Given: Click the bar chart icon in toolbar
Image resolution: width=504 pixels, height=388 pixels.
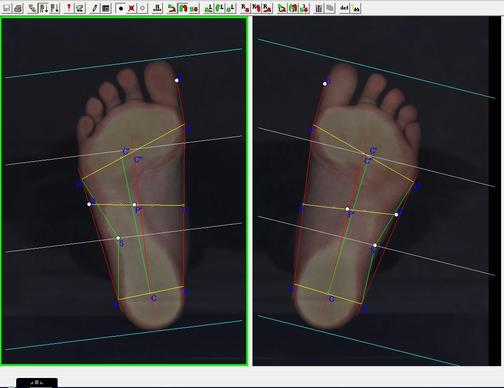Looking at the screenshot, I should click(319, 8).
